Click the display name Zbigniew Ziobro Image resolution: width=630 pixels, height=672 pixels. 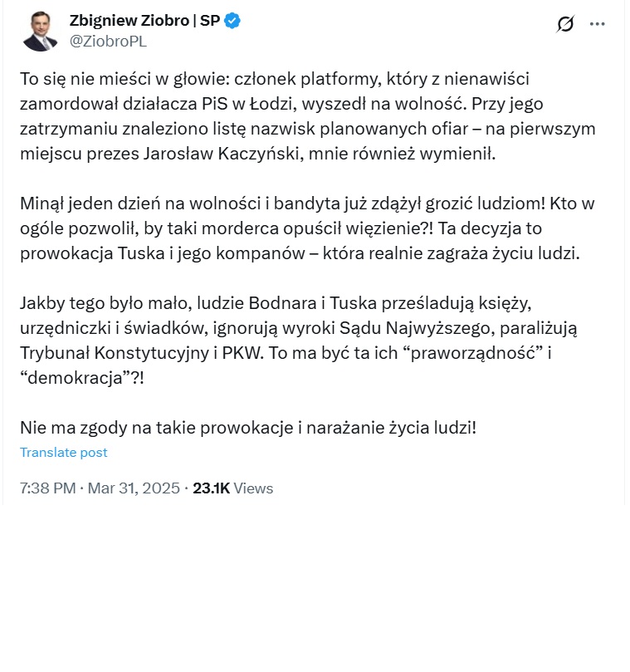pos(129,21)
